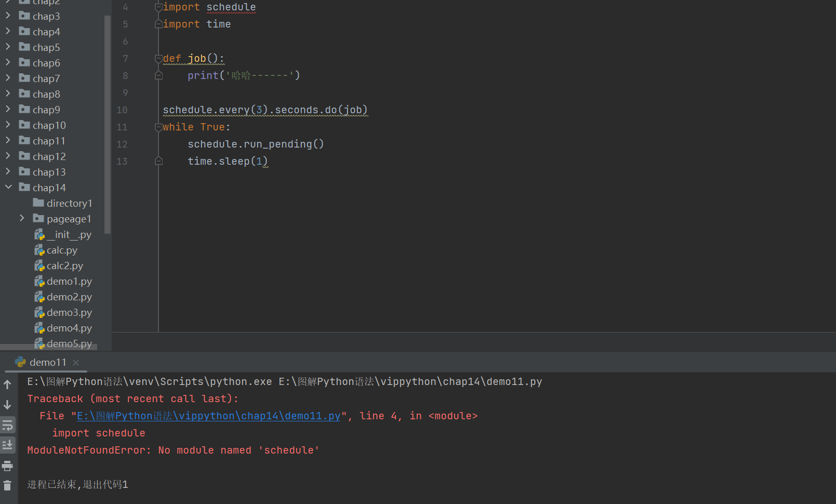836x504 pixels.
Task: Select the directory1 folder
Action: 62,203
